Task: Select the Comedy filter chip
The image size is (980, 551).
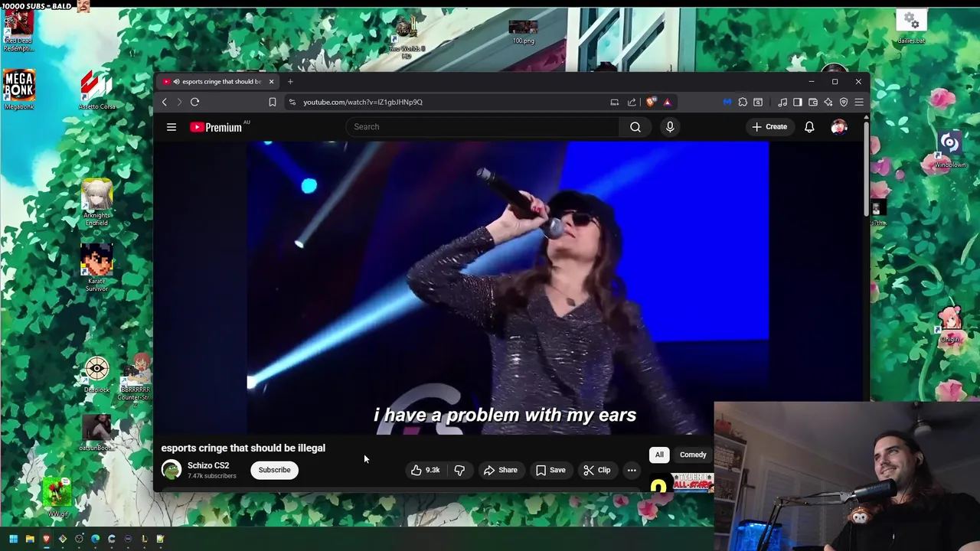Action: tap(693, 455)
